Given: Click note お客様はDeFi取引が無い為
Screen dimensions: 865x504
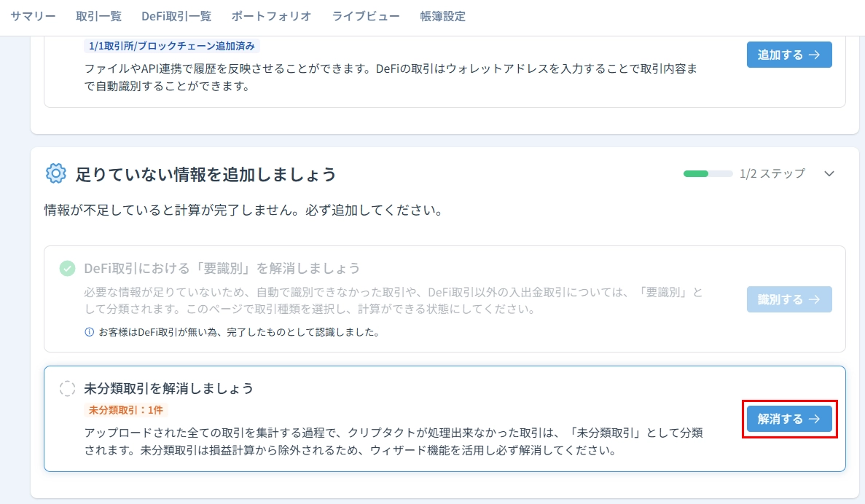Looking at the screenshot, I should pyautogui.click(x=239, y=333).
